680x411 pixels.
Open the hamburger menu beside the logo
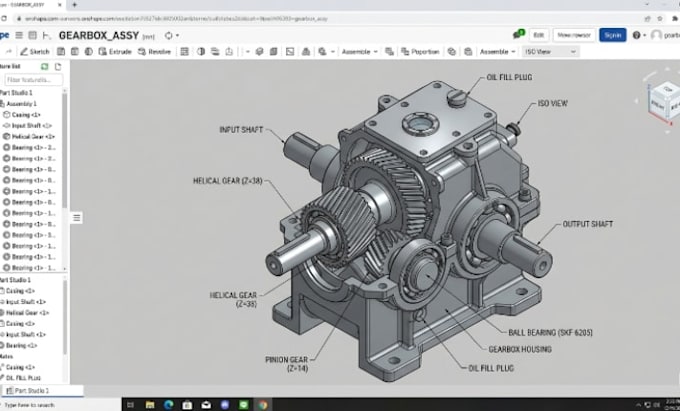pos(19,35)
